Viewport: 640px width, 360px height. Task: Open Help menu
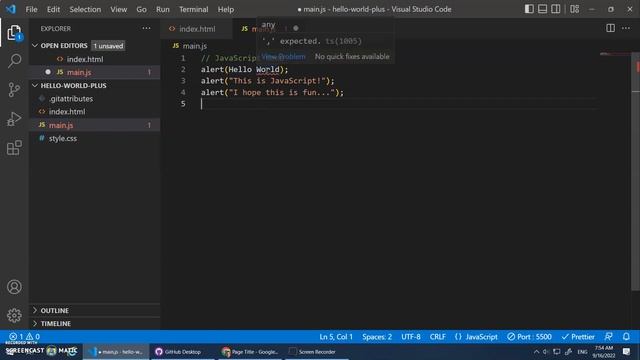tap(225, 9)
